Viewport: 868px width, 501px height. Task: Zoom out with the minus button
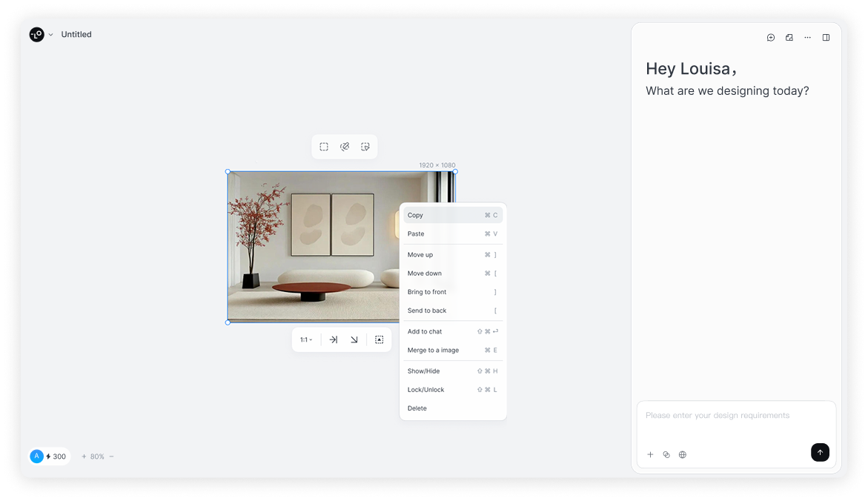(112, 457)
